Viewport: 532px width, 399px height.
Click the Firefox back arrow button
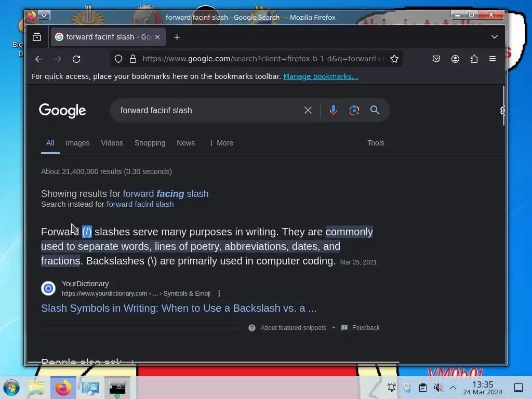(38, 59)
